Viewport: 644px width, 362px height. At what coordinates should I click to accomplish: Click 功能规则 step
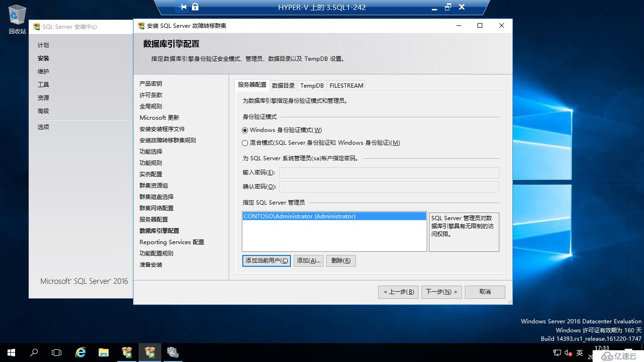coord(151,163)
